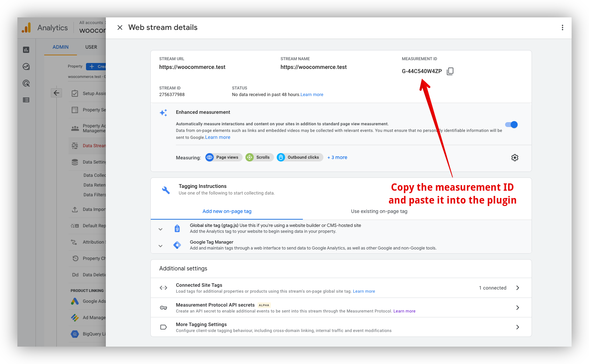Close the Web stream details panel
The height and width of the screenshot is (364, 589).
coord(120,27)
